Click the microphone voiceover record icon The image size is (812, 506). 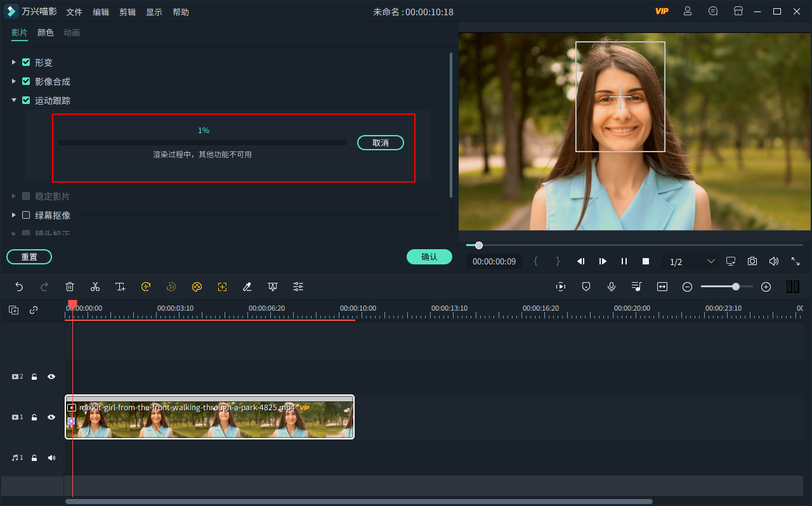click(x=612, y=287)
